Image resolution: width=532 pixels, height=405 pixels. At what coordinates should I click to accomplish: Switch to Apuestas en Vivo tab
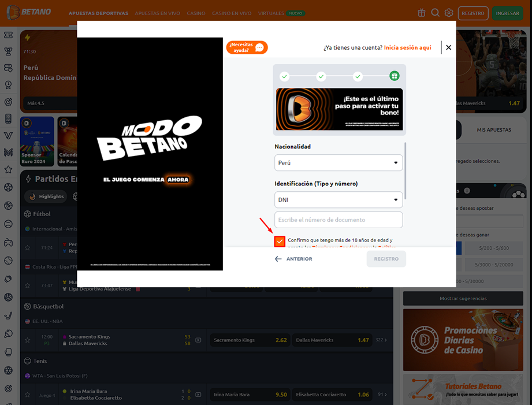tap(157, 13)
